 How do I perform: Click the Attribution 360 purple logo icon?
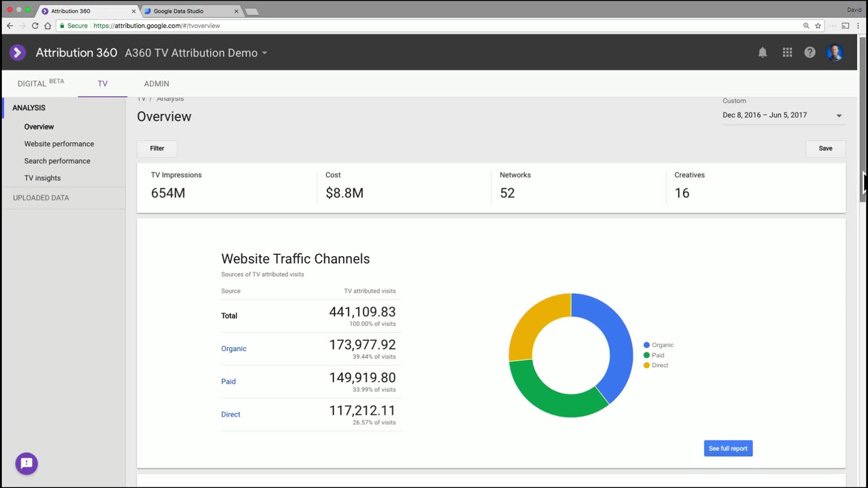tap(18, 53)
